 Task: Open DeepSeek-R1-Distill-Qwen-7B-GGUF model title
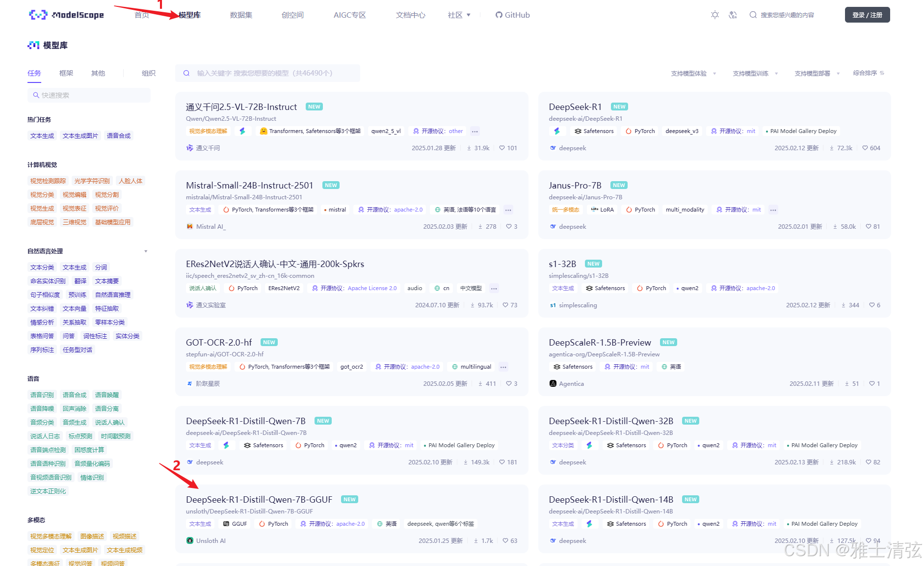tap(259, 500)
